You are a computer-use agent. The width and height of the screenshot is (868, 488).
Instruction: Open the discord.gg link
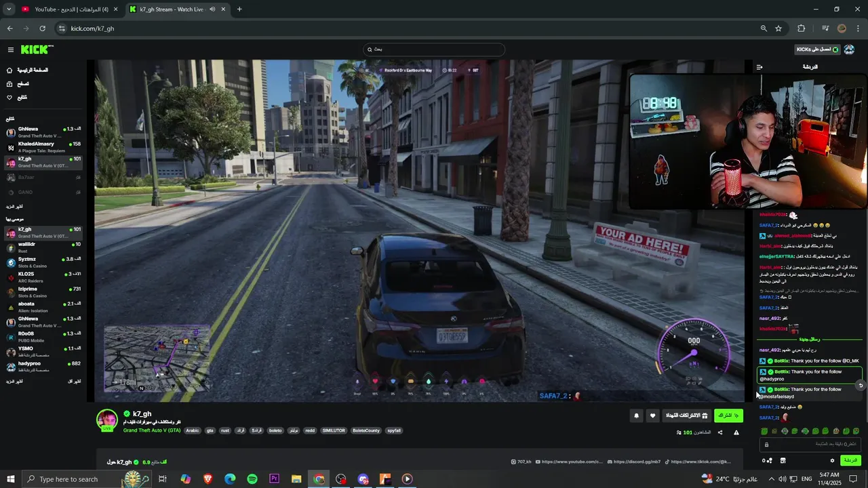tap(633, 462)
